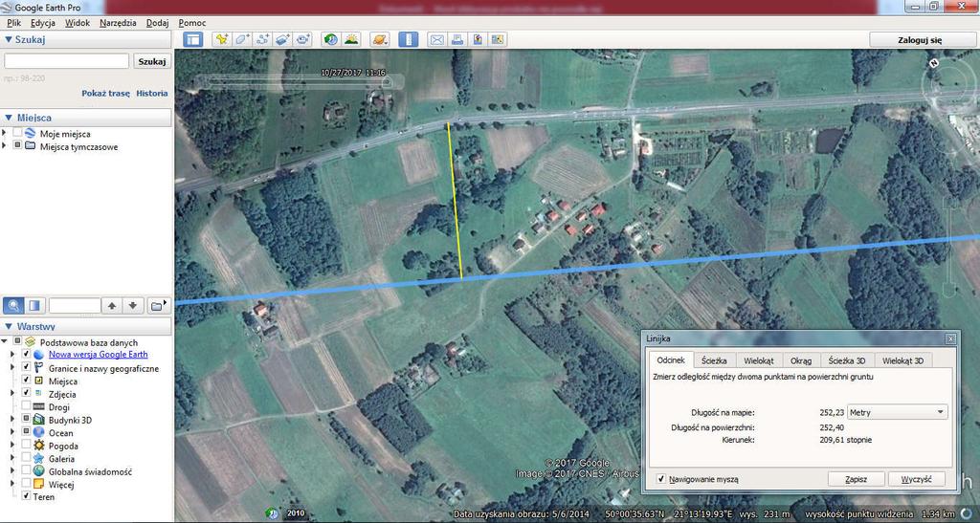Click Zapisz in the Linijka dialog
This screenshot has height=523, width=980.
tap(856, 479)
